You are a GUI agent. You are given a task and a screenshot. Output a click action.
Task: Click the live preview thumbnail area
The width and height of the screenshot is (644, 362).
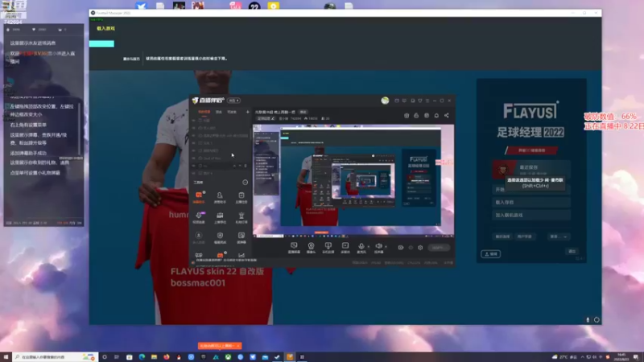[353, 181]
